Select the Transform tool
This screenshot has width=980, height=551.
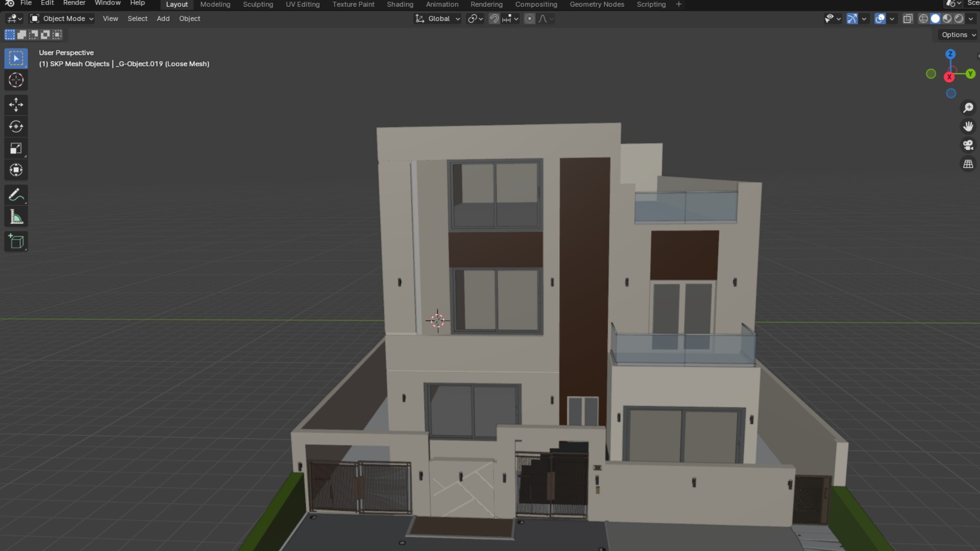click(16, 170)
